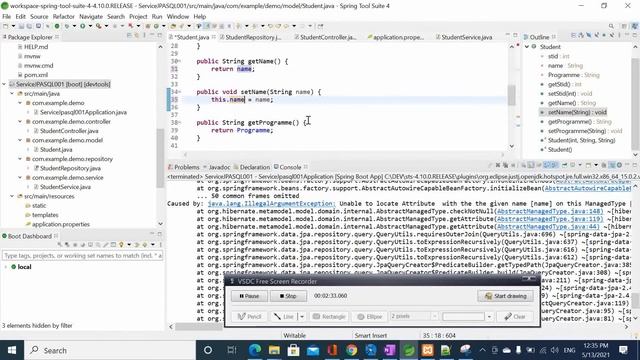Collapse com.example.demo.model package
This screenshot has width=640, height=360.
coord(20,140)
